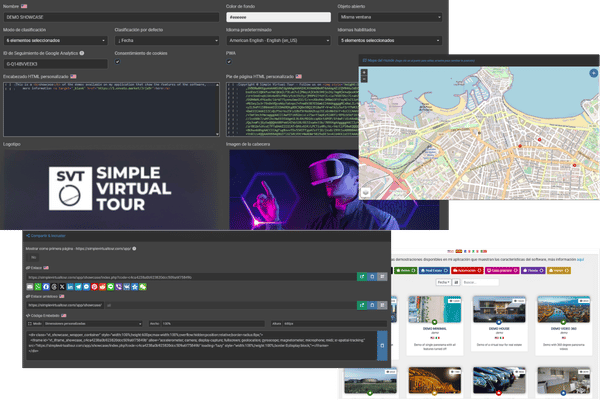Viewport: 600px width, 400px height.
Task: Copy the Enlace amistoso URL
Action: (372, 305)
